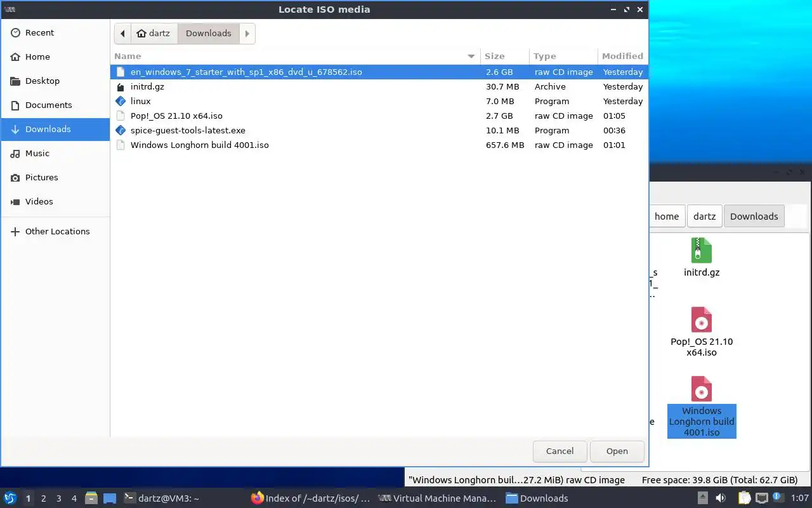
Task: Click the Open button
Action: pos(617,451)
